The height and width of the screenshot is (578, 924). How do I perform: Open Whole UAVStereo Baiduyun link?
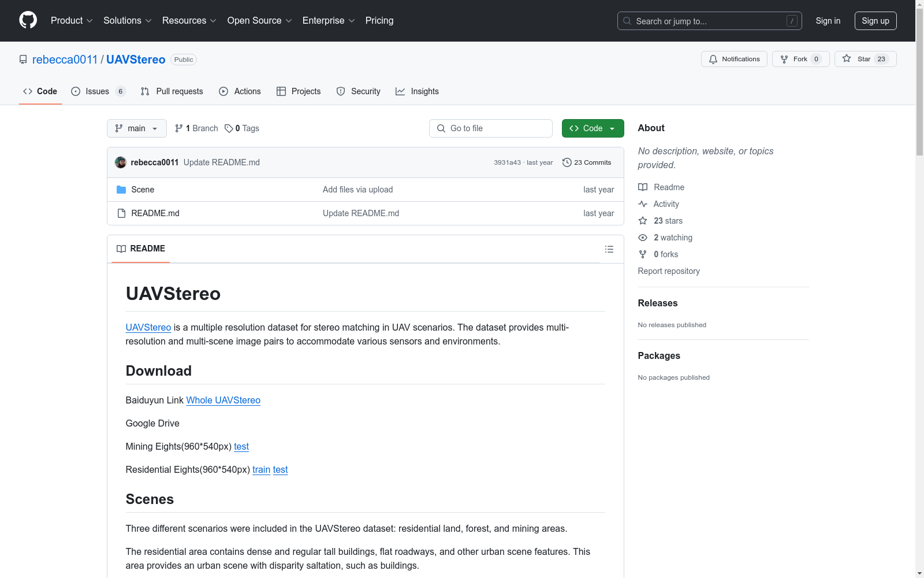click(223, 400)
